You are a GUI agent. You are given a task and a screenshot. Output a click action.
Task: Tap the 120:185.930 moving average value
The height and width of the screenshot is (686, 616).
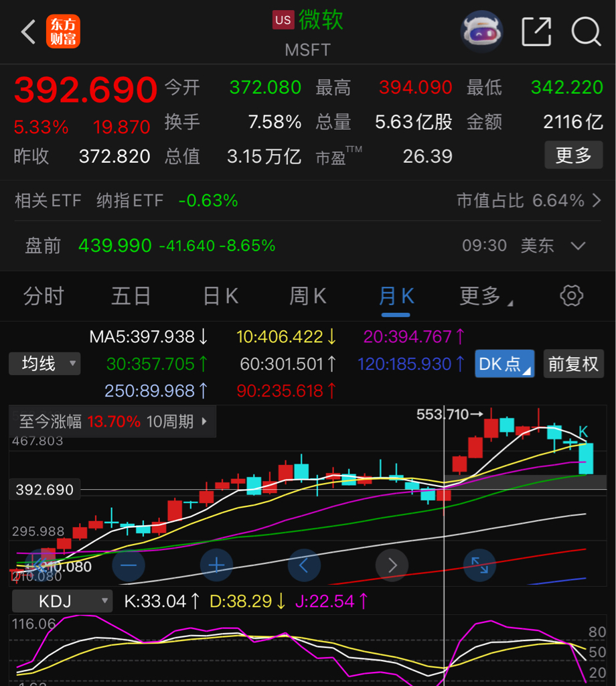(x=410, y=364)
